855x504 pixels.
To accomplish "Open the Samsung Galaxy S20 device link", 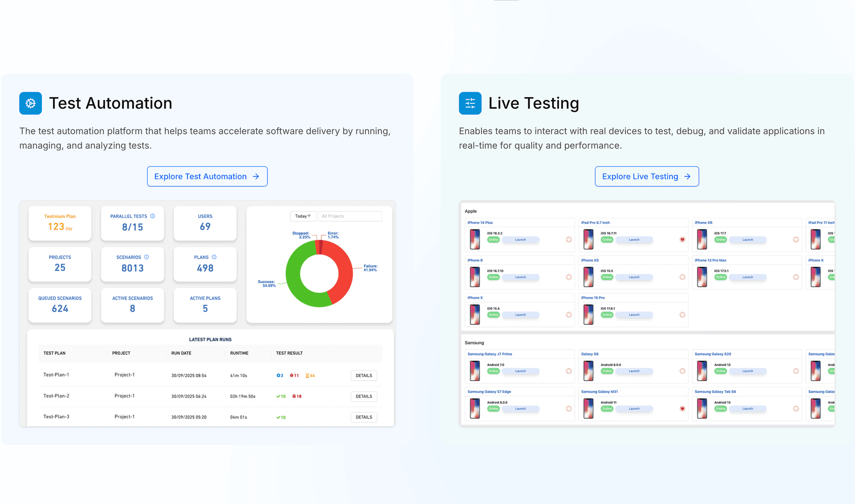I will pyautogui.click(x=712, y=354).
